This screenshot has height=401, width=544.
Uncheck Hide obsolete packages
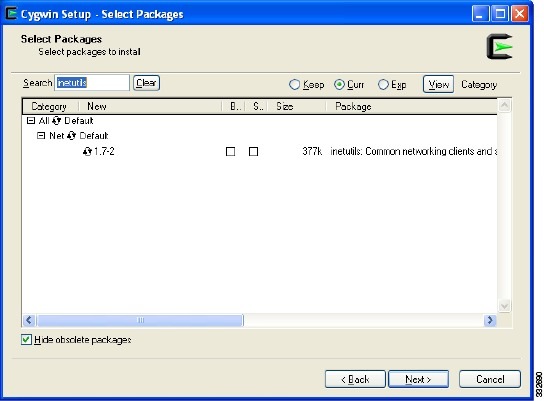click(x=26, y=340)
